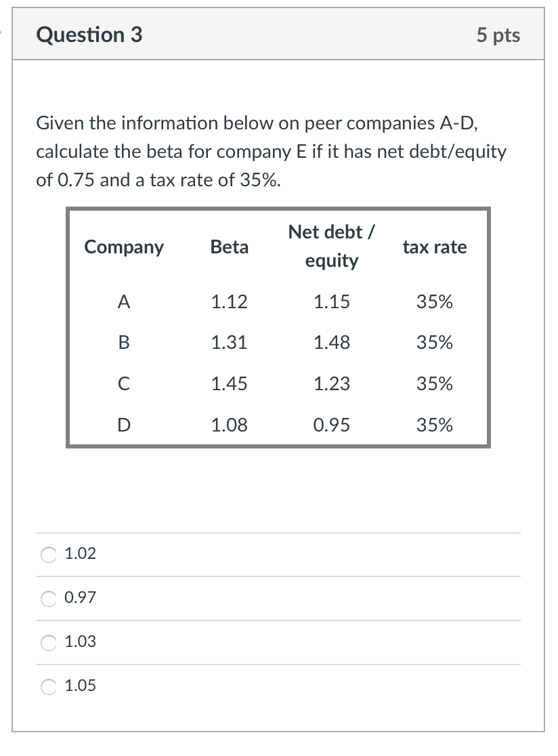Select the 1.05 answer radio button
The image size is (558, 756).
(x=47, y=686)
